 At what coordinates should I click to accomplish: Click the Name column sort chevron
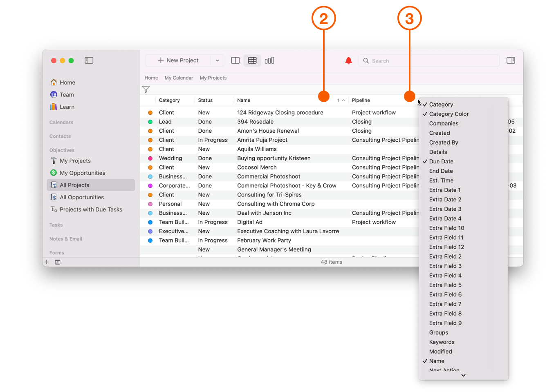[x=343, y=100]
